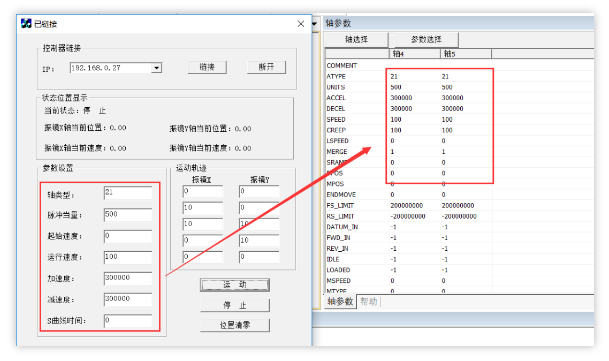609x361 pixels.
Task: Select the MERGE row label
Action: tap(337, 152)
